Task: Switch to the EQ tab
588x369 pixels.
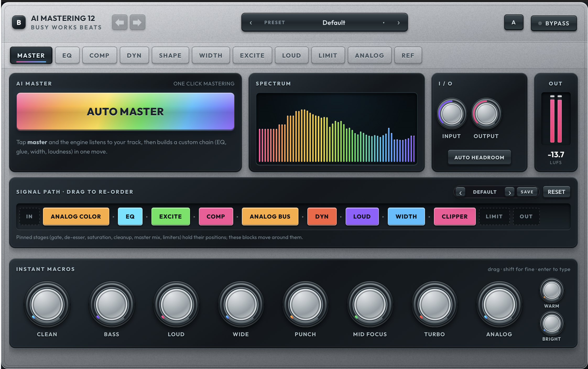Action: click(x=67, y=55)
